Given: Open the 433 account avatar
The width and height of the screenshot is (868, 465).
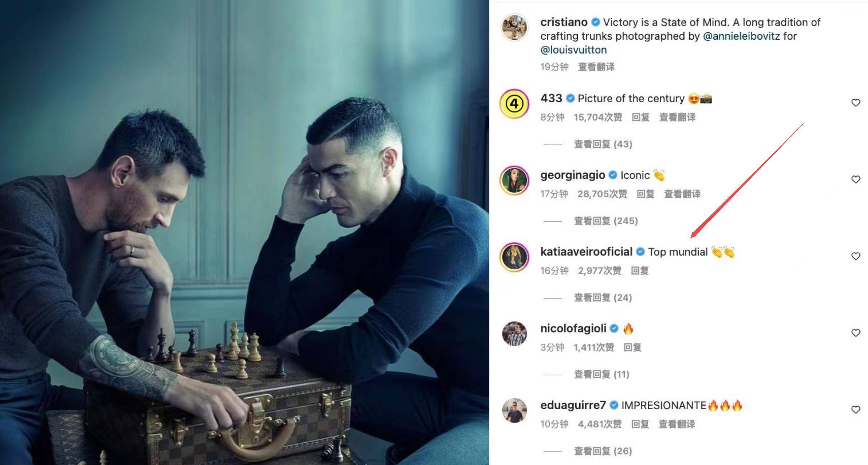Looking at the screenshot, I should point(514,104).
